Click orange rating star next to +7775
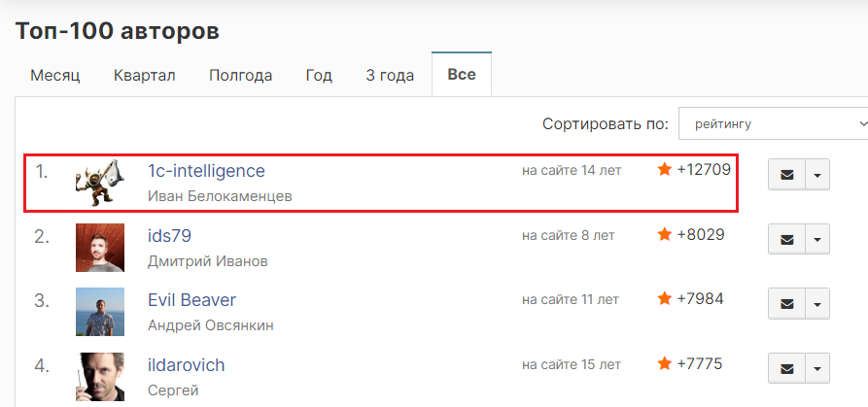Image resolution: width=868 pixels, height=407 pixels. 664,363
